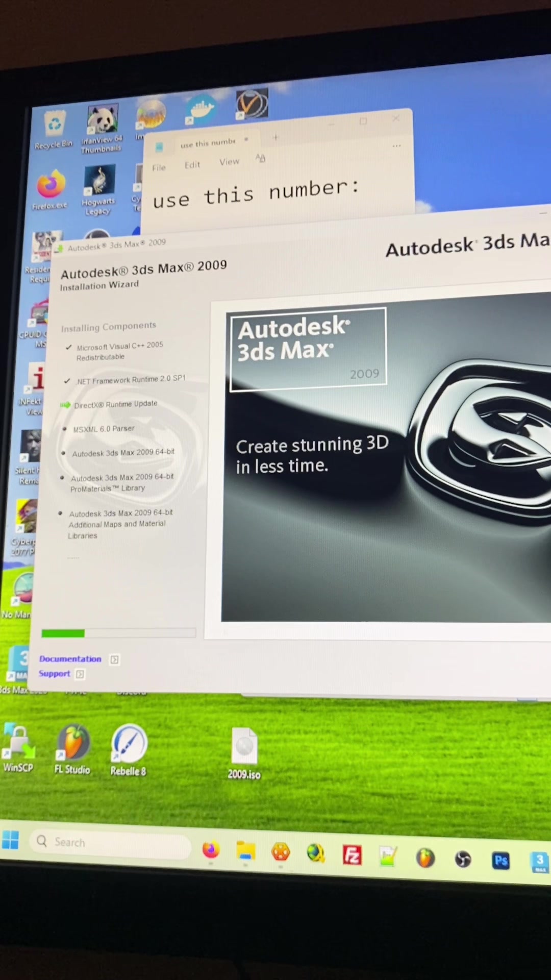The image size is (551, 980).
Task: Open FileZilla from the taskbar
Action: tap(352, 855)
